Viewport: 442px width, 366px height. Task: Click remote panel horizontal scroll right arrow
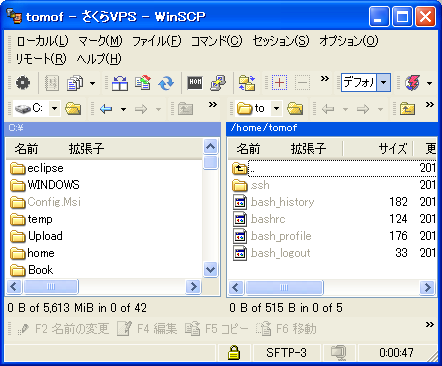coord(428,287)
